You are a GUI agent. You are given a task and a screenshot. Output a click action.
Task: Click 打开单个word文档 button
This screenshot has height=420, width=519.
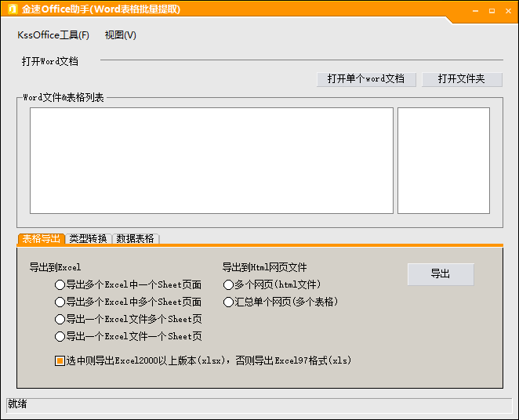coord(366,79)
